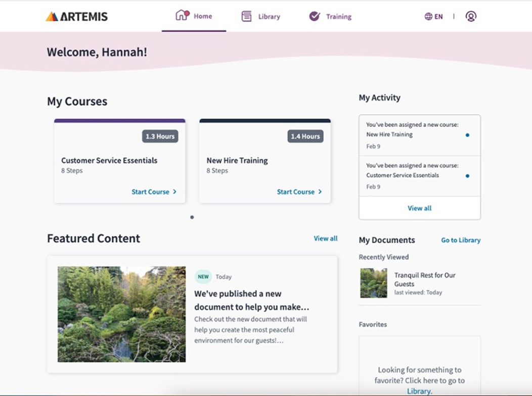Switch to the Training tab
The width and height of the screenshot is (532, 396).
click(338, 17)
